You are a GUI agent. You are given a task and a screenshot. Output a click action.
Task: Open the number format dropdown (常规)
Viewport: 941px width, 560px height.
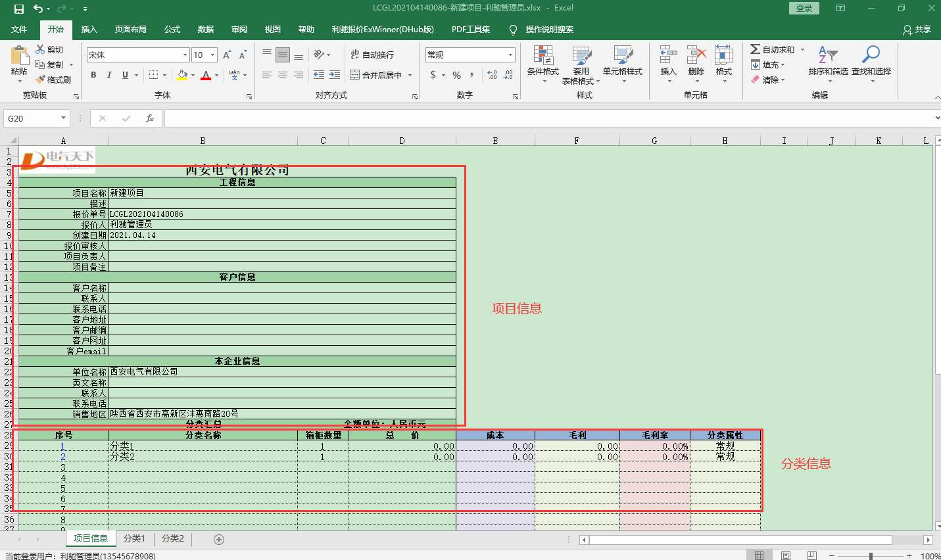[511, 55]
